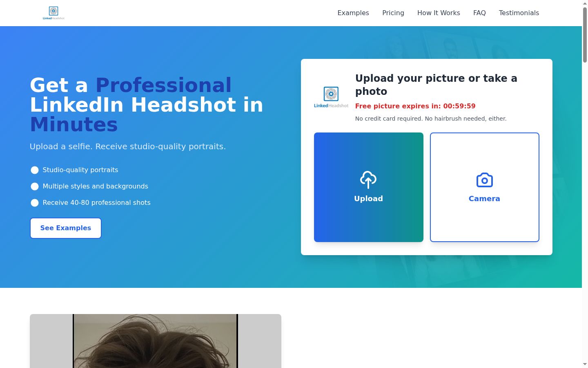Click the bullet beside Receive 40-80 professional shots

point(35,203)
